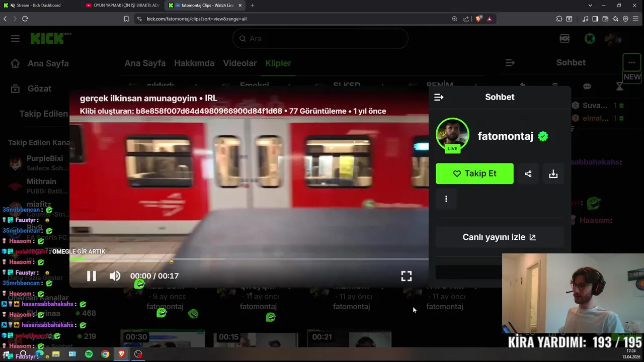Viewport: 644px width, 362px height.
Task: Follow fatomontaj with the Takip Et button
Action: (474, 173)
